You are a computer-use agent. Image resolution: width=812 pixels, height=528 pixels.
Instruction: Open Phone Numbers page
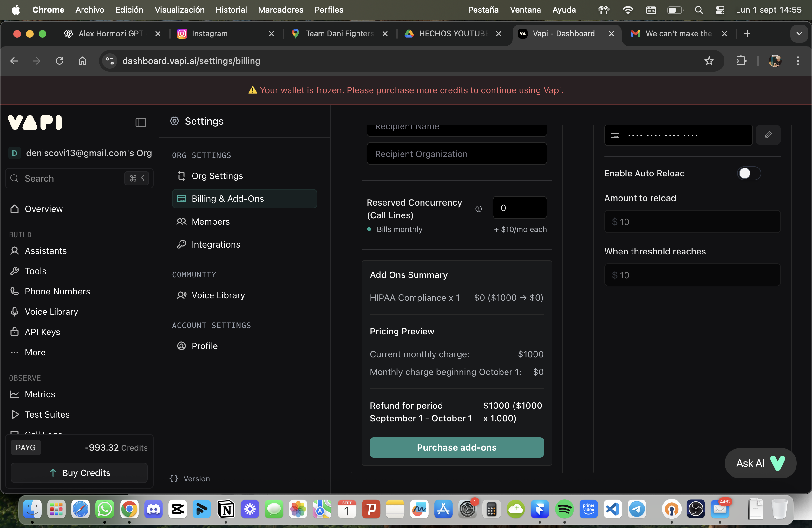click(x=57, y=291)
